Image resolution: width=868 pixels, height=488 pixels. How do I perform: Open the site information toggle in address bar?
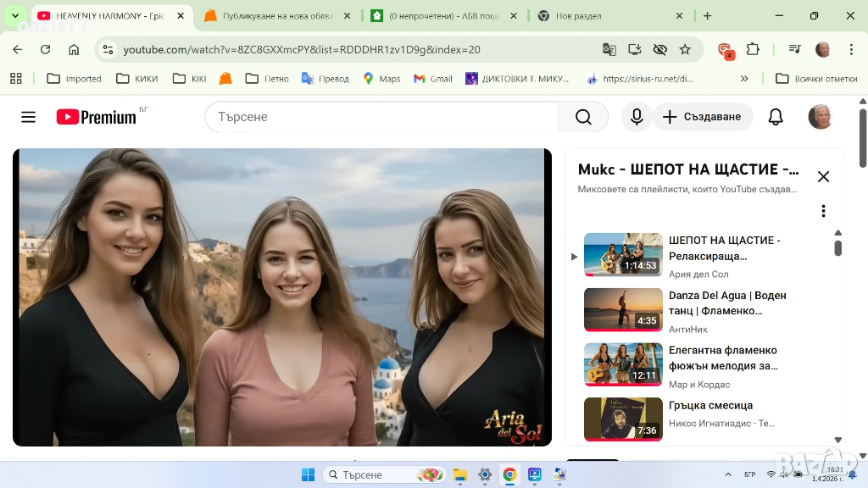click(x=108, y=50)
